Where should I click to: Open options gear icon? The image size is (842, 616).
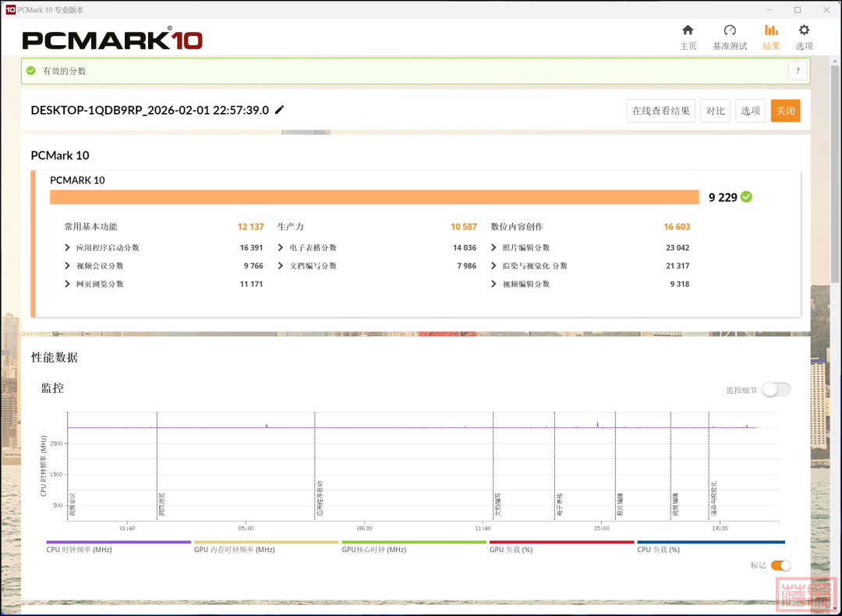click(804, 30)
